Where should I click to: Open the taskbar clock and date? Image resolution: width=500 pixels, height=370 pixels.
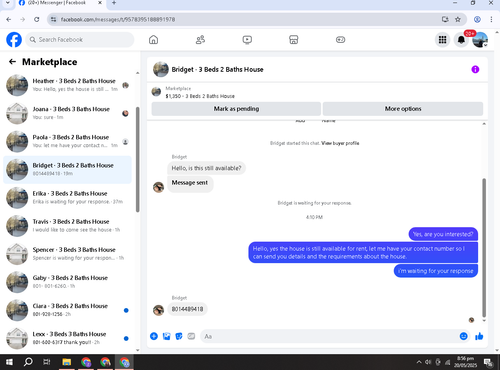pos(465,362)
